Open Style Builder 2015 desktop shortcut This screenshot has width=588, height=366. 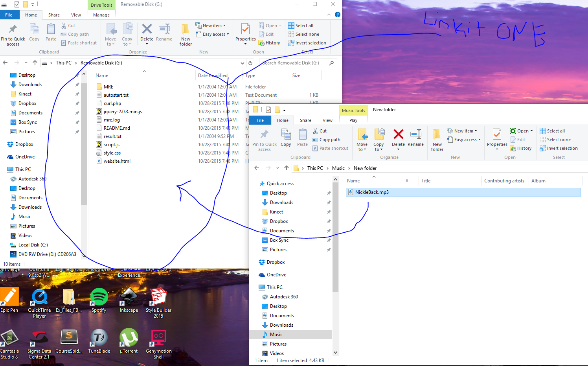point(158,303)
